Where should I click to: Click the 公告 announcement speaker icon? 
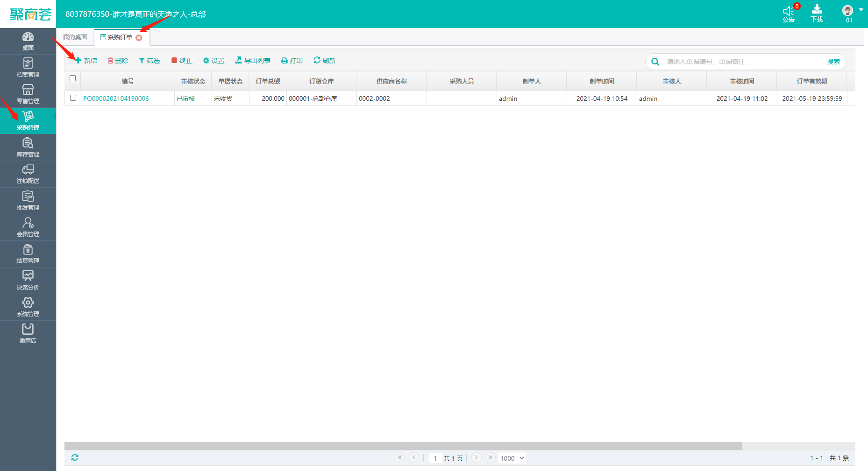[x=789, y=11]
